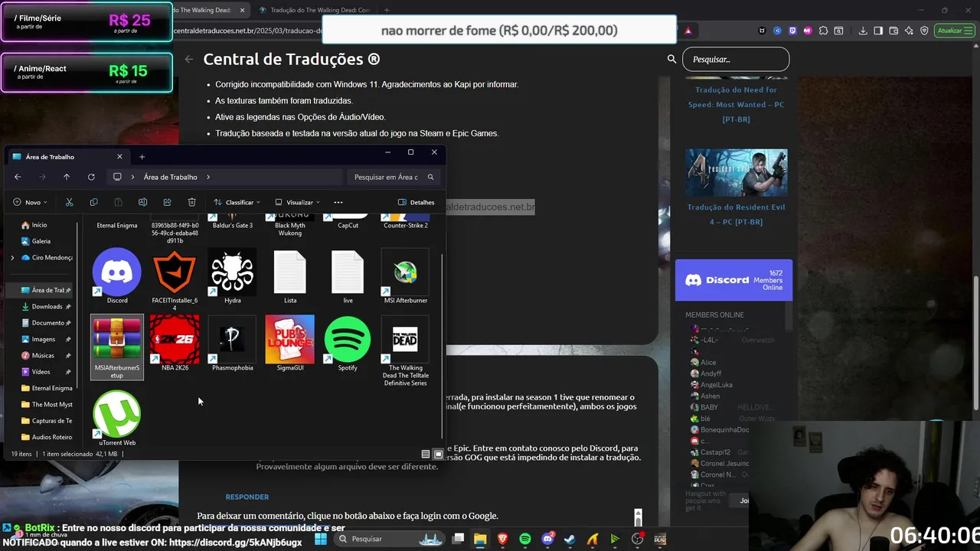Switch Explorer to large icons view
This screenshot has height=551, width=980.
[x=438, y=454]
